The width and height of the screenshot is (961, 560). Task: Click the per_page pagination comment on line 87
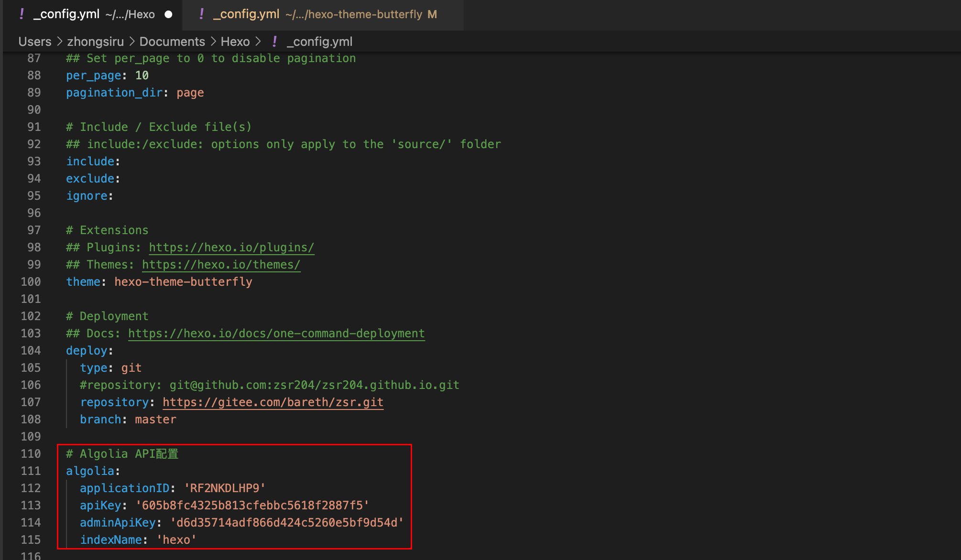coord(211,58)
